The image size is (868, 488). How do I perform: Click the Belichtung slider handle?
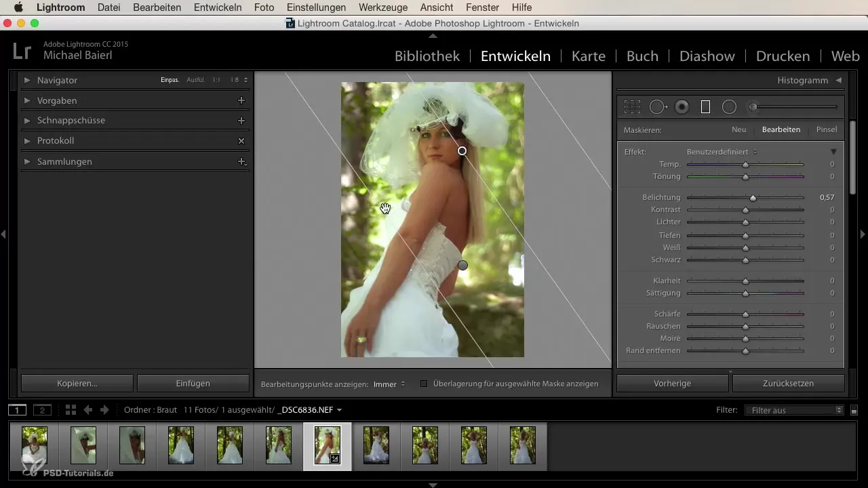click(753, 198)
